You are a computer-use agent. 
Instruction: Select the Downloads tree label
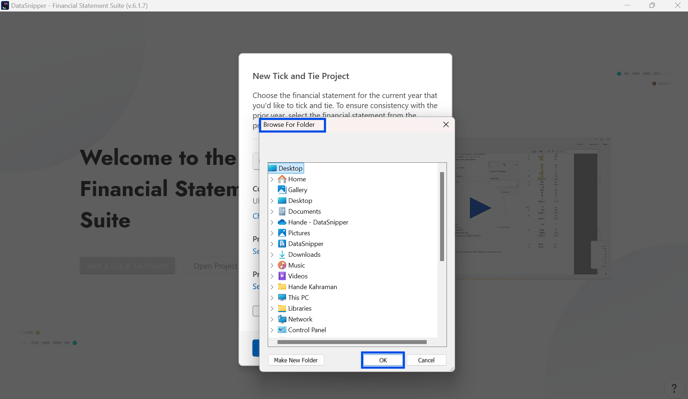304,254
